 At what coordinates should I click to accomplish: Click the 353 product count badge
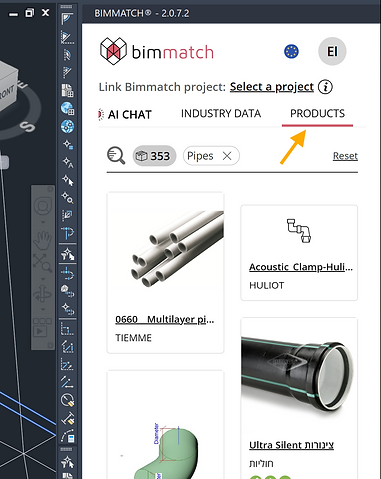point(154,156)
